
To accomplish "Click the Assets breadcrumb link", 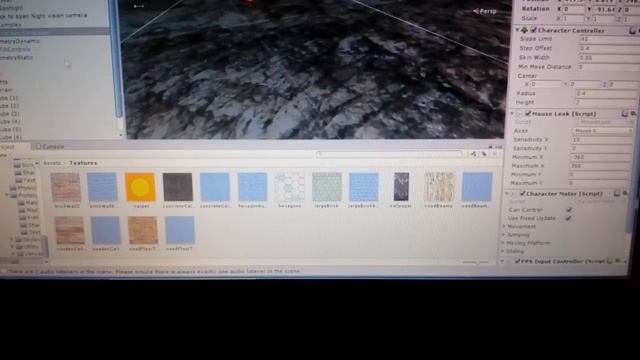I will [52, 163].
